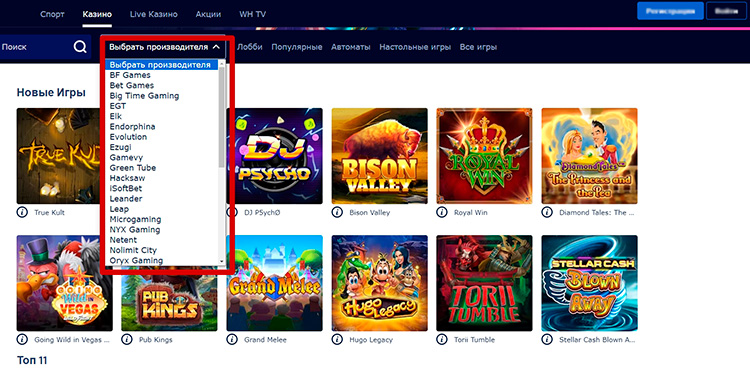The width and height of the screenshot is (750, 369).
Task: Click the Регистрация button
Action: (x=670, y=11)
